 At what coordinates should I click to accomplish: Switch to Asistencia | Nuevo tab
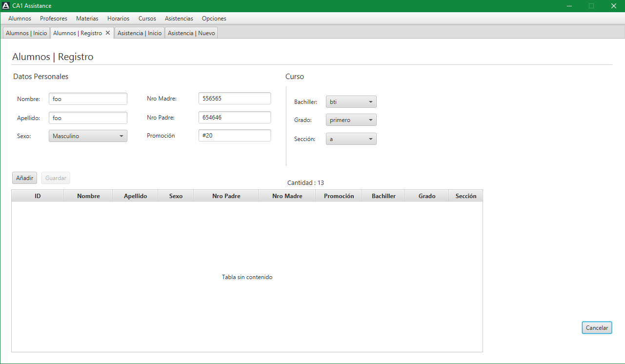(191, 33)
